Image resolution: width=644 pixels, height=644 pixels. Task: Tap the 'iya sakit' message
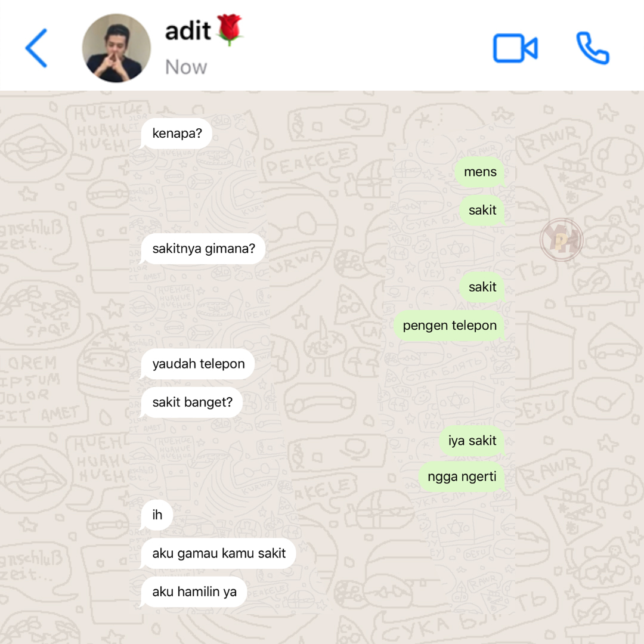[472, 441]
